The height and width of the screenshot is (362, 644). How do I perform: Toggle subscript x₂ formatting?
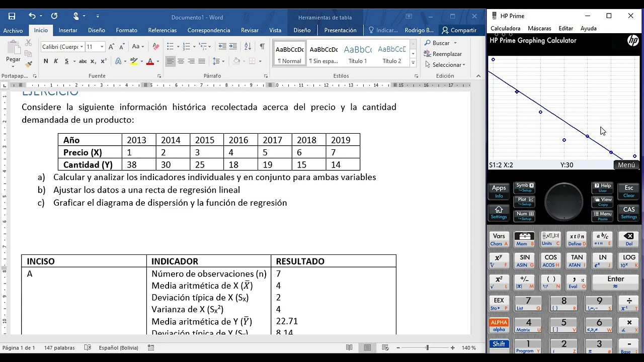[x=94, y=61]
